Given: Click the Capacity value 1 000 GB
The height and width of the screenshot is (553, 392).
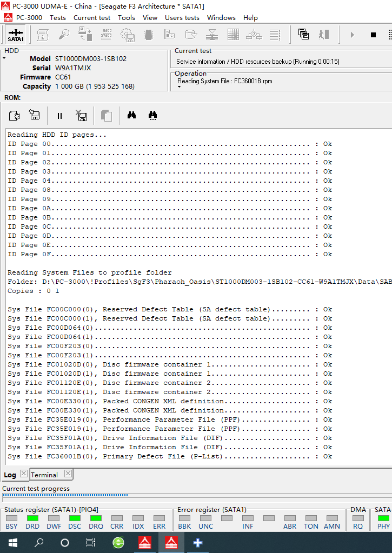Looking at the screenshot, I should [x=95, y=86].
